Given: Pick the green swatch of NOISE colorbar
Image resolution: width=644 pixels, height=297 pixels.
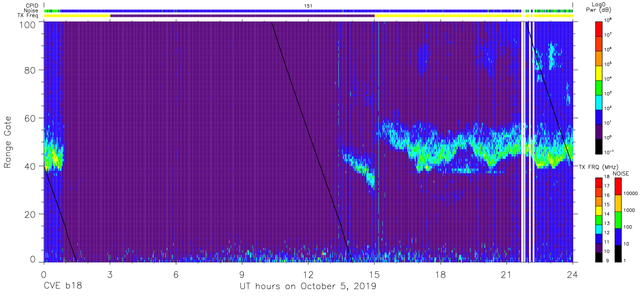Looking at the screenshot, I should click(x=618, y=219).
